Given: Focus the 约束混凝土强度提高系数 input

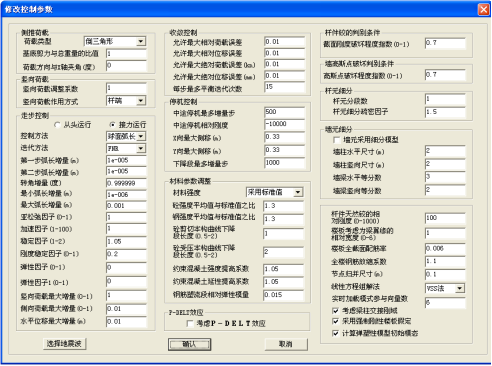Looking at the screenshot, I should (x=283, y=269).
